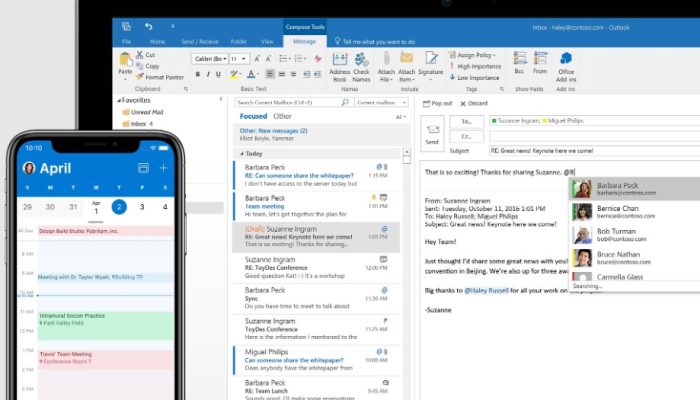Viewport: 700px width, 400px height.
Task: Increase font size with grow font icon
Action: [x=257, y=58]
